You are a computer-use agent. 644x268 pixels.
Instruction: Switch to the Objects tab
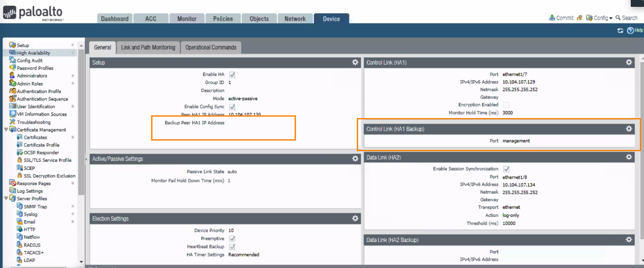[259, 19]
